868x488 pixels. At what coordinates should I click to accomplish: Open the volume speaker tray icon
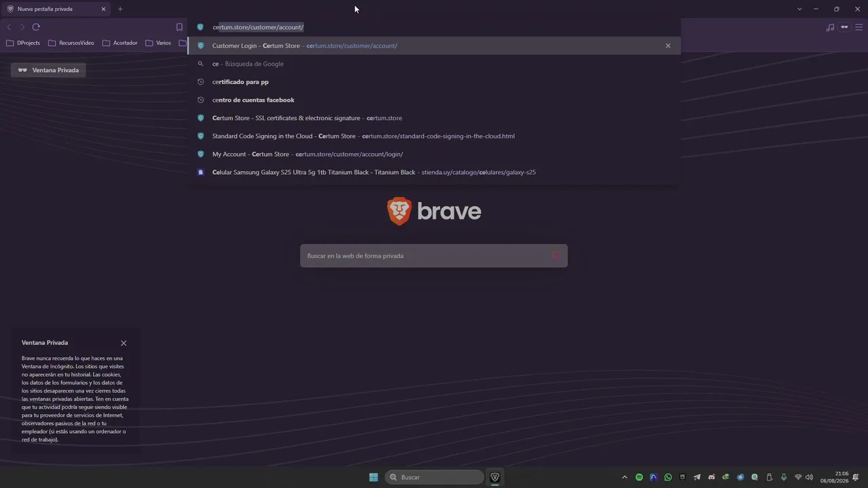[x=809, y=477]
